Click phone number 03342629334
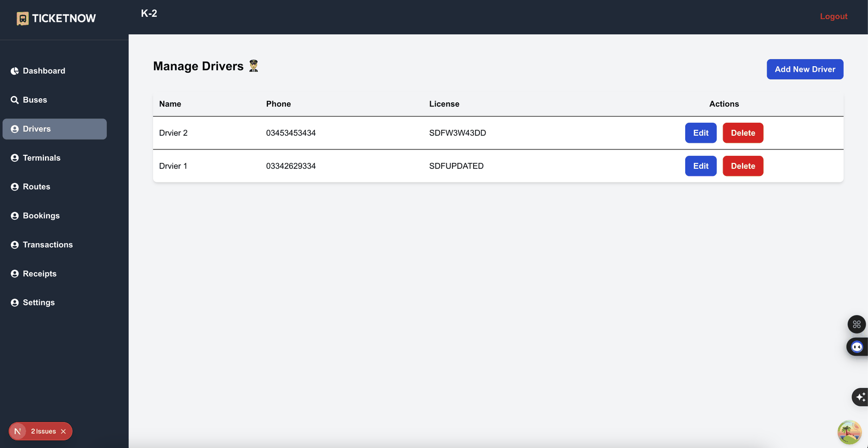Screen dimensions: 868x448 (291, 166)
